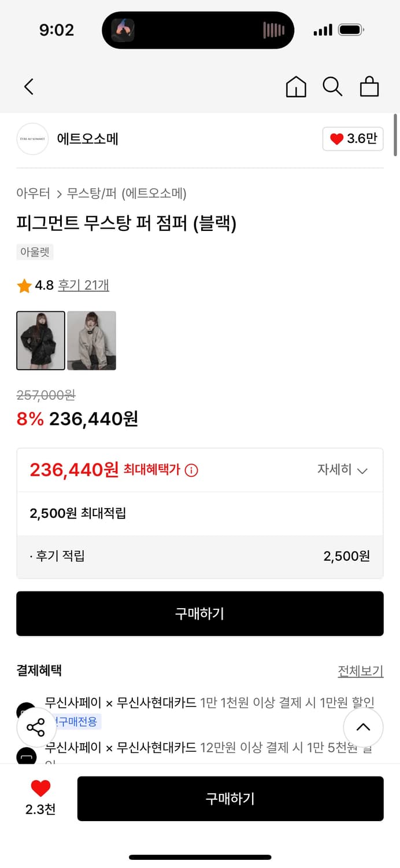Expand the 자세히 price details
The image size is (400, 868).
342,470
